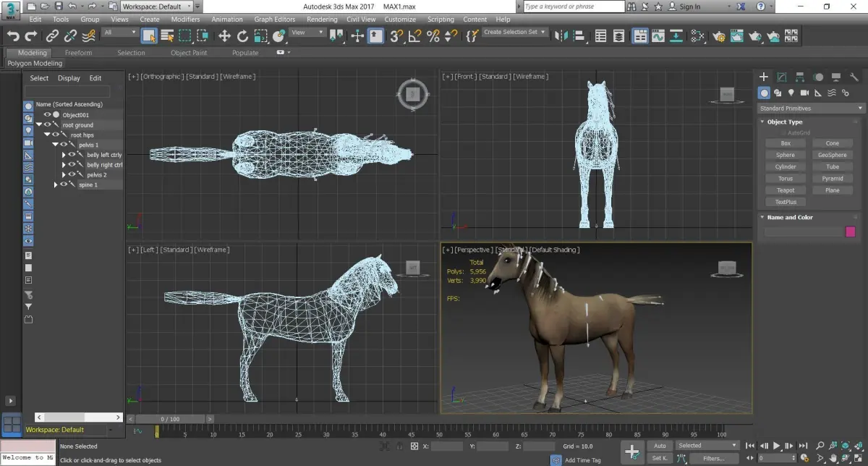Viewport: 868px width, 466px height.
Task: Switch to the Freeform ribbon tab
Action: tap(78, 53)
